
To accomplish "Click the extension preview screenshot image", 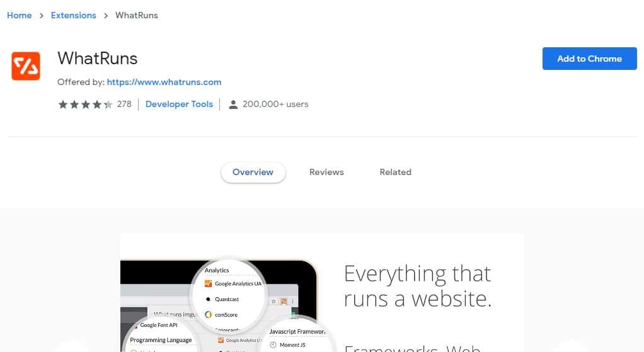I will tap(321, 293).
